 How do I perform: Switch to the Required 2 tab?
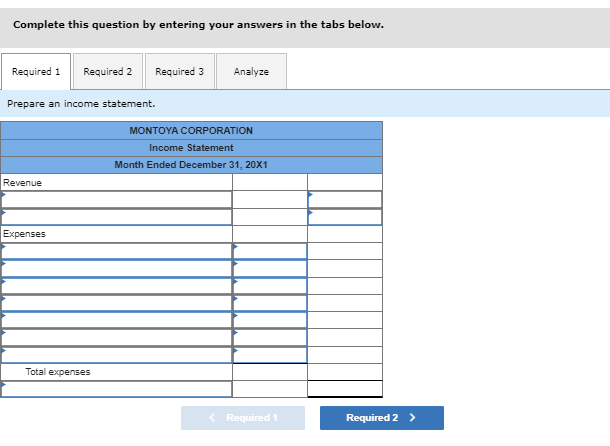click(x=108, y=72)
